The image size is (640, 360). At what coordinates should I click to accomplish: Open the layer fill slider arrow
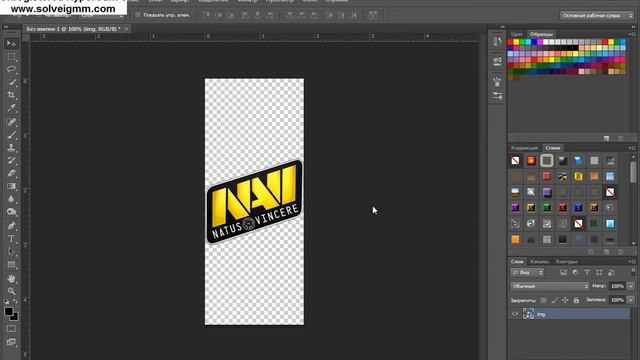(631, 300)
